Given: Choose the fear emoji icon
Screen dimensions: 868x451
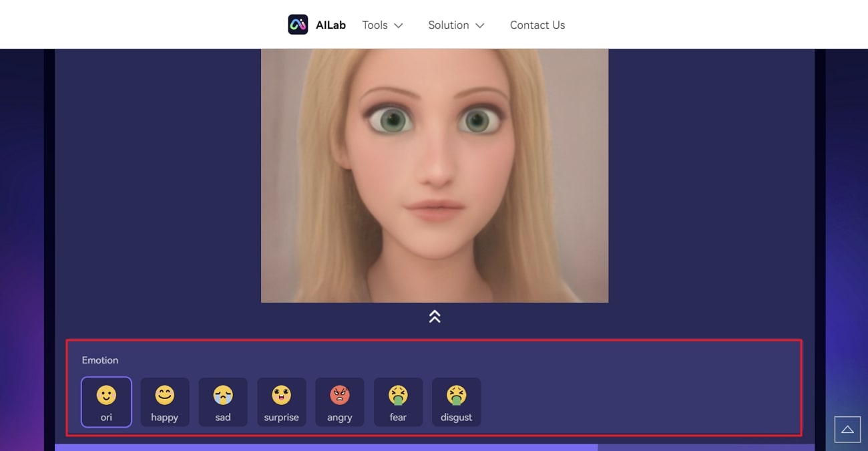Looking at the screenshot, I should 398,396.
